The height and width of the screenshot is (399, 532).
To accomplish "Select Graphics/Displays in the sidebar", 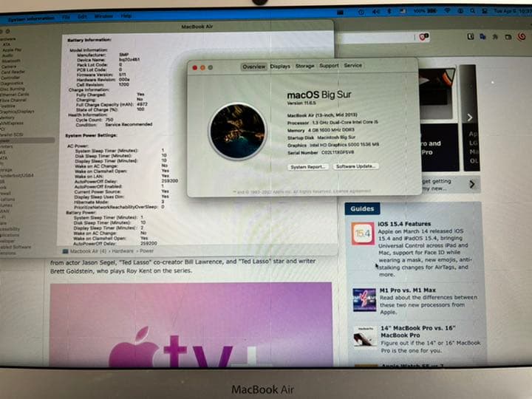I will pyautogui.click(x=17, y=112).
